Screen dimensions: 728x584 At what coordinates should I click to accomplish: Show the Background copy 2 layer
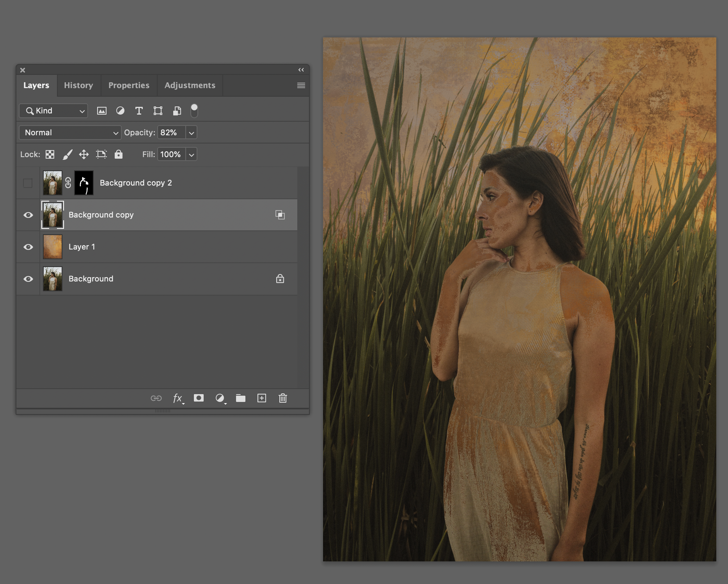point(28,183)
